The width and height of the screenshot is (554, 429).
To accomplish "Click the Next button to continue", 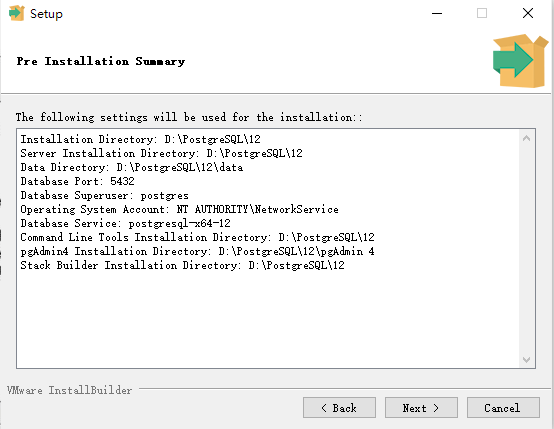I will 421,408.
